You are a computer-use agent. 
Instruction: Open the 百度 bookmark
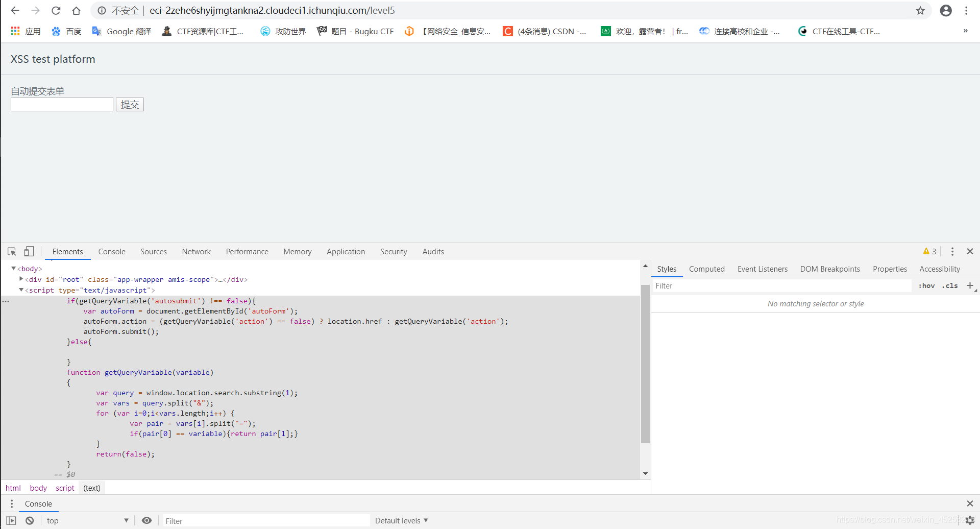pos(66,31)
